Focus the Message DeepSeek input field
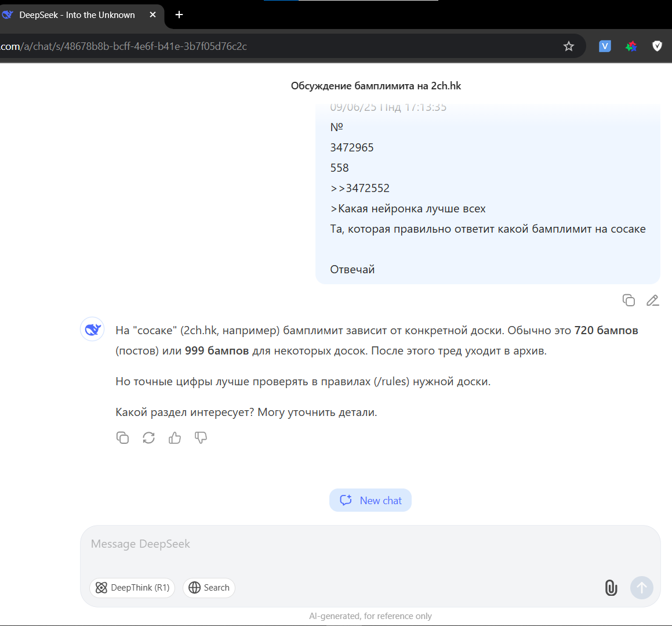 click(370, 545)
